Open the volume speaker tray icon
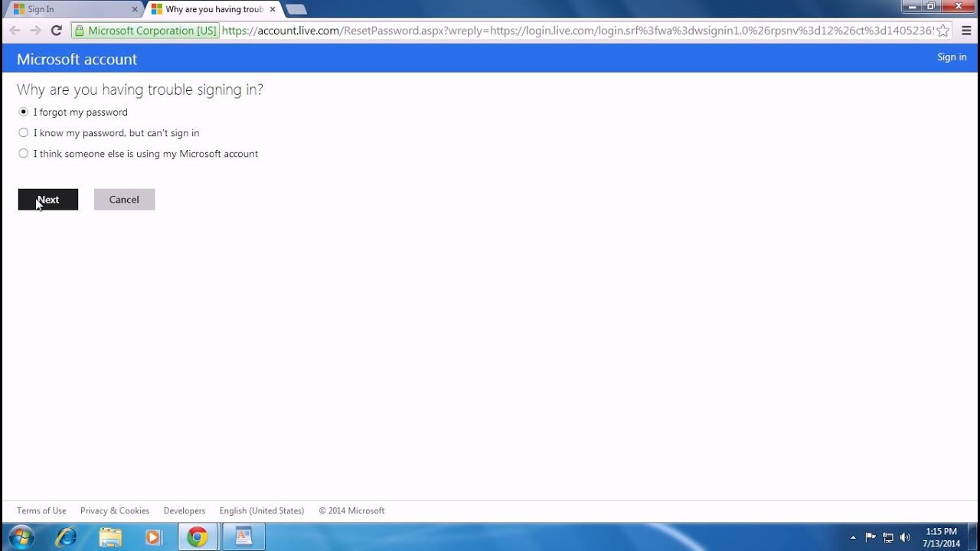 pos(906,537)
